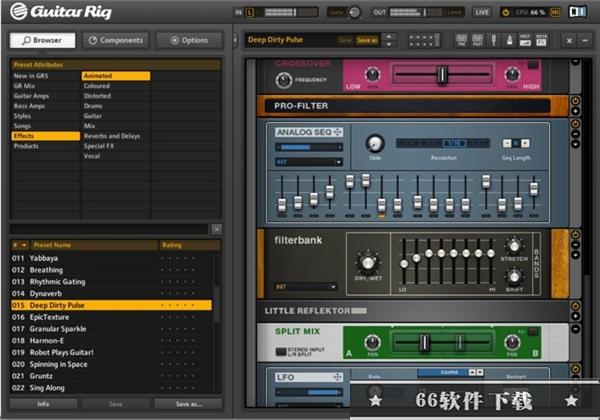Minimize the Split Mix module
Screen dimensions: 600x420
(x=575, y=329)
